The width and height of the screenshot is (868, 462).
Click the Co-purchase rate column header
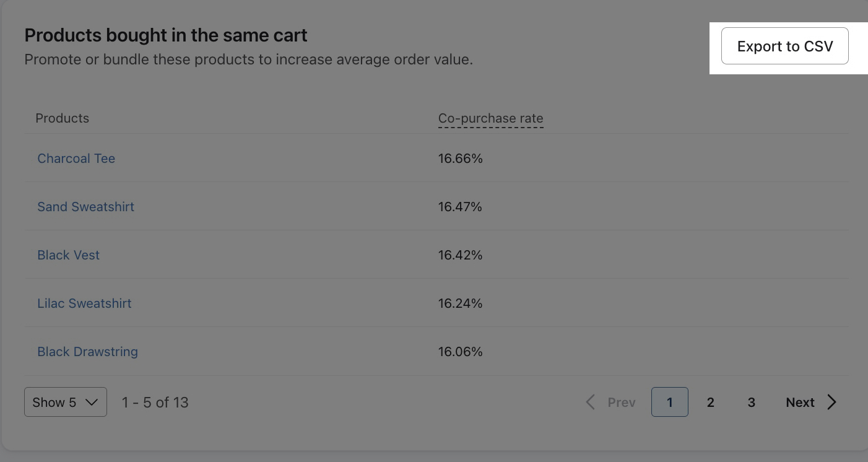tap(490, 118)
